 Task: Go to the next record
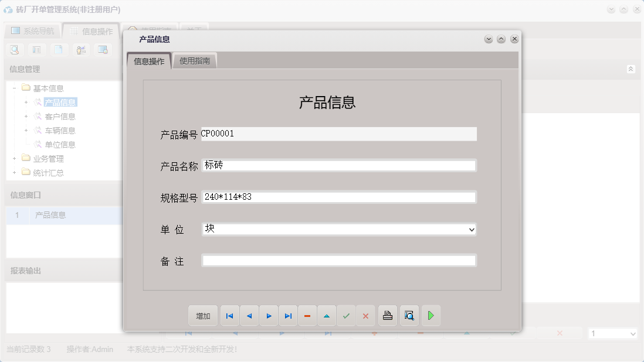click(269, 316)
